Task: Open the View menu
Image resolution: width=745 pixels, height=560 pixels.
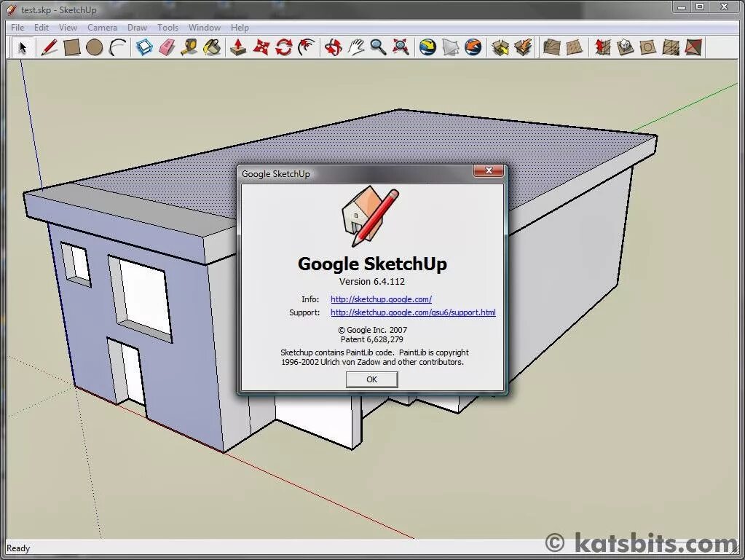Action: click(68, 28)
